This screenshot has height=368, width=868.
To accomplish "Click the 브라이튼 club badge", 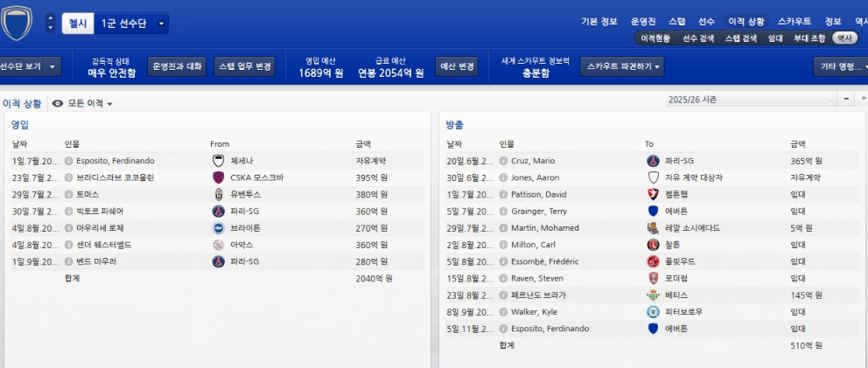I will [219, 227].
